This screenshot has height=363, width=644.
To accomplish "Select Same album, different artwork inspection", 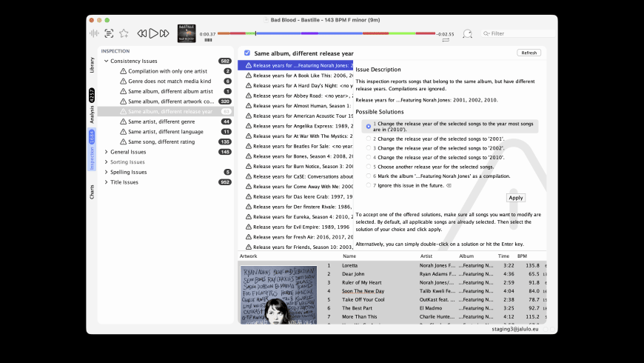I will (x=166, y=101).
